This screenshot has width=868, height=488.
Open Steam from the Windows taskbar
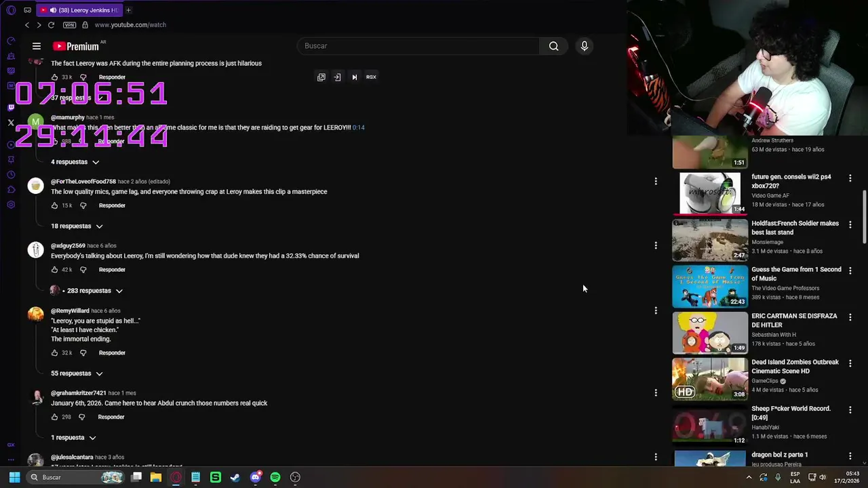[235, 478]
